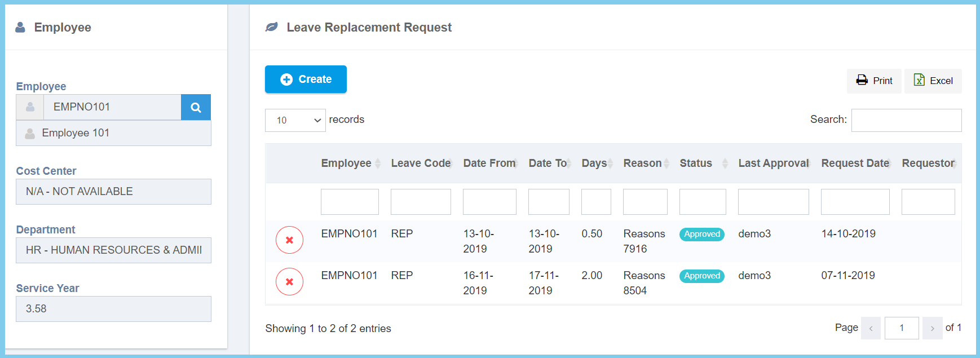Viewport: 980px width, 358px height.
Task: Click the EMPNO101 employee code field
Action: click(x=112, y=107)
